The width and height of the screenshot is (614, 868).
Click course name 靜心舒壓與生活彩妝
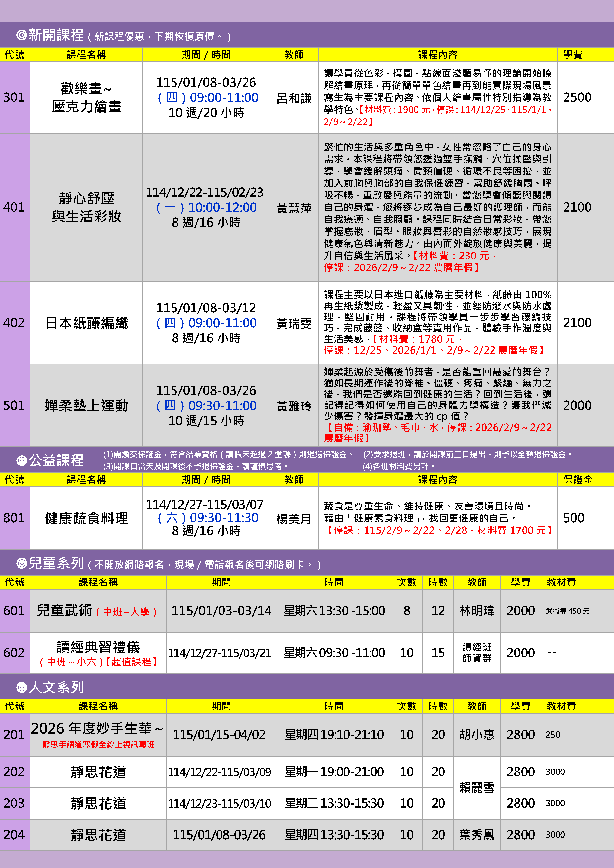tap(86, 207)
